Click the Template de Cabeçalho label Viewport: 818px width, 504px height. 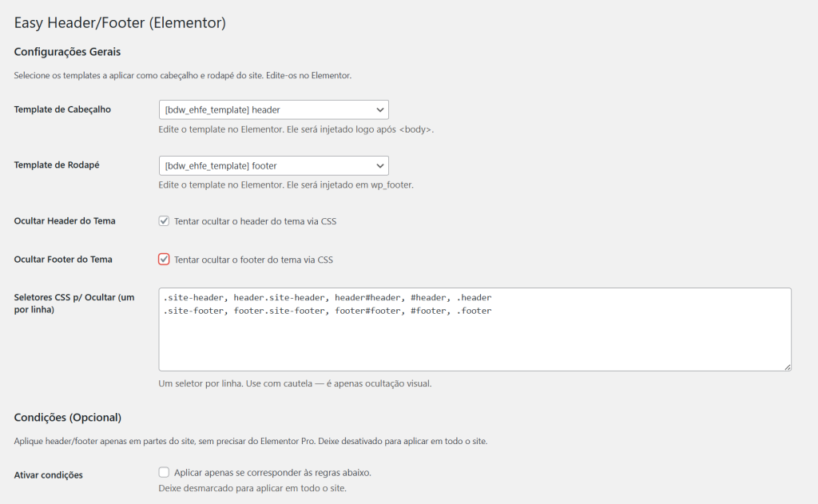point(62,109)
